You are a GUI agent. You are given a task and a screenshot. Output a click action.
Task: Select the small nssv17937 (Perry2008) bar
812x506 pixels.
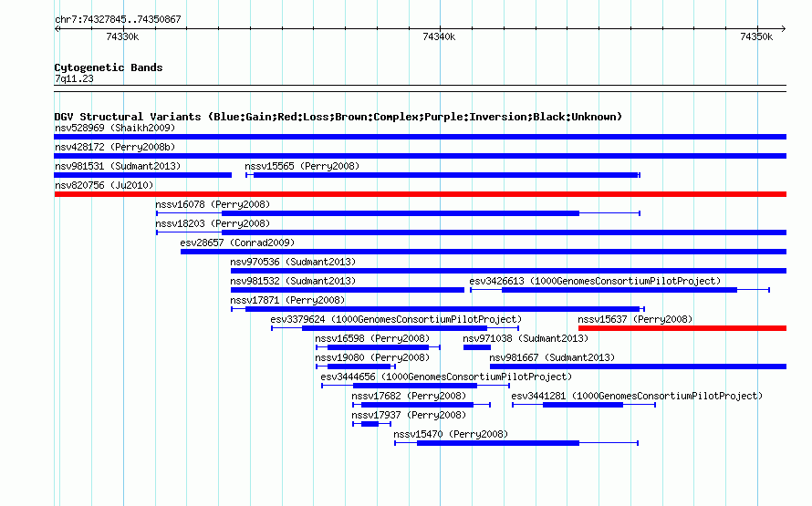click(371, 424)
